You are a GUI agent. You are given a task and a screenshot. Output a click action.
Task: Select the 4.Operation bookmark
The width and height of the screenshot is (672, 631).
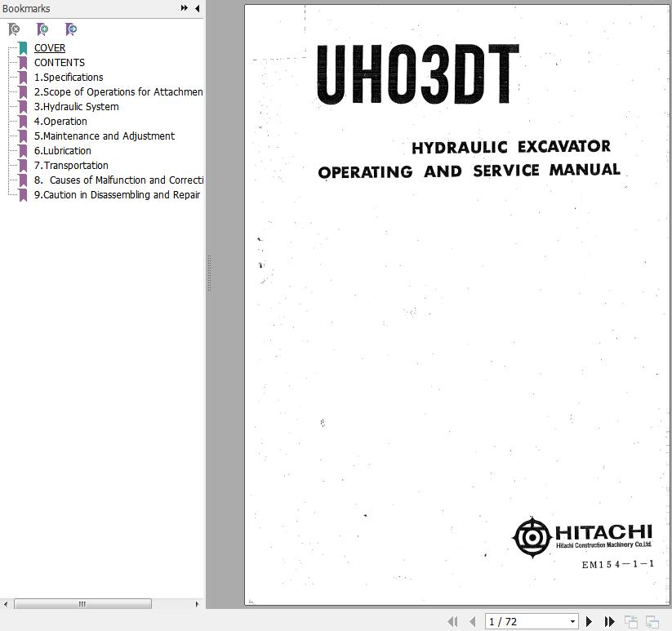60,122
